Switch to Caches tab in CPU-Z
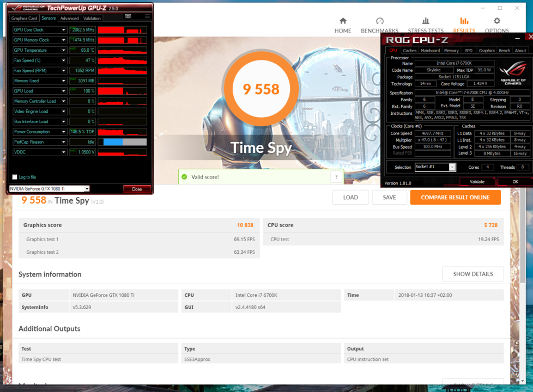The image size is (533, 392). coord(410,50)
